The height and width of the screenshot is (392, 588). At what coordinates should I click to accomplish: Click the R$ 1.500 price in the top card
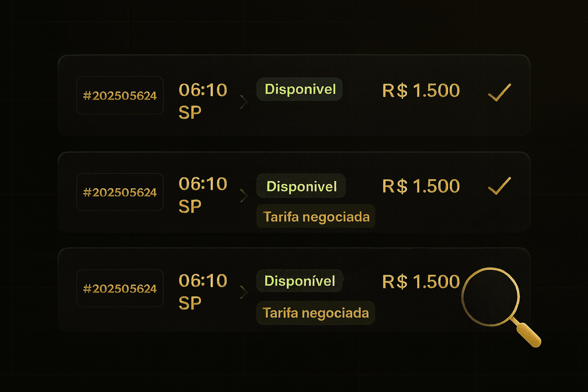click(x=421, y=91)
